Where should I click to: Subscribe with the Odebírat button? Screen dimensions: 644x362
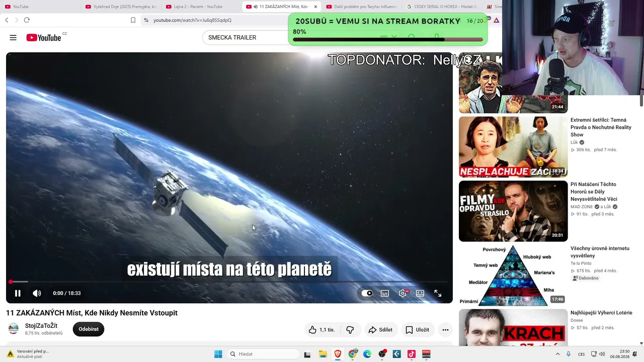[x=89, y=329]
